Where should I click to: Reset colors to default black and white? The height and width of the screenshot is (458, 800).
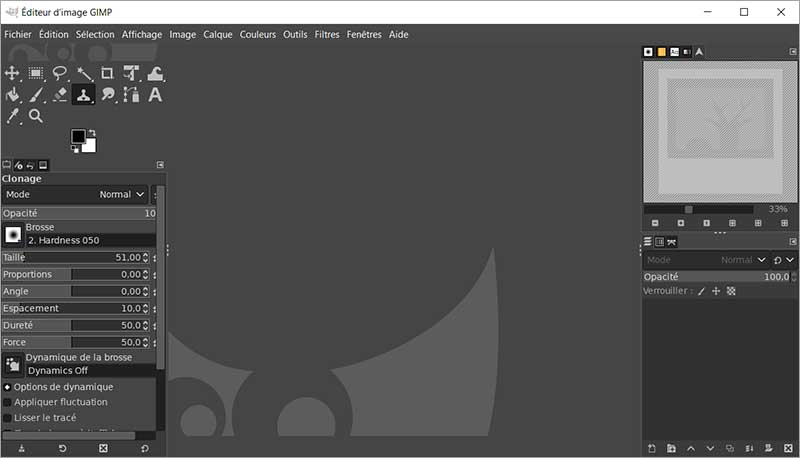pos(75,149)
